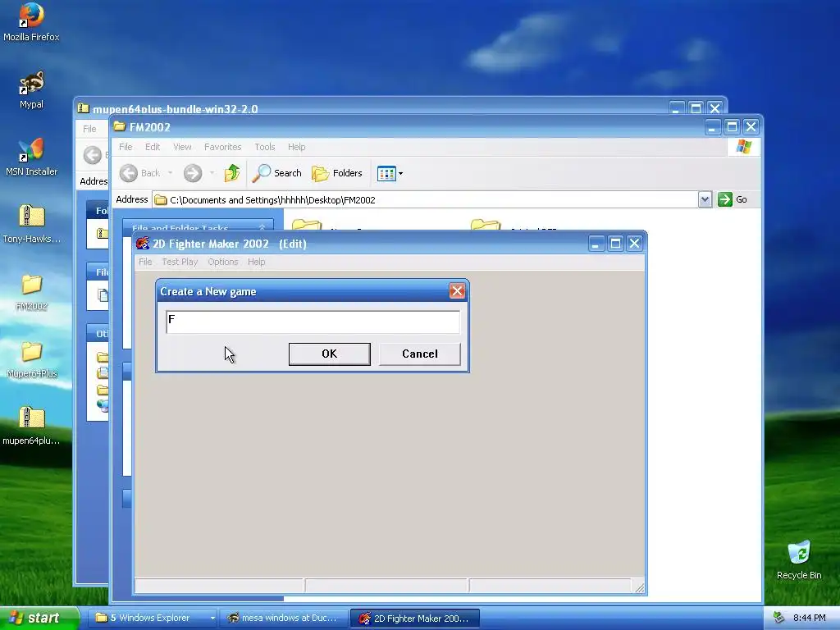Open Windows Explorer taskbar group
This screenshot has height=630, width=840.
point(153,618)
